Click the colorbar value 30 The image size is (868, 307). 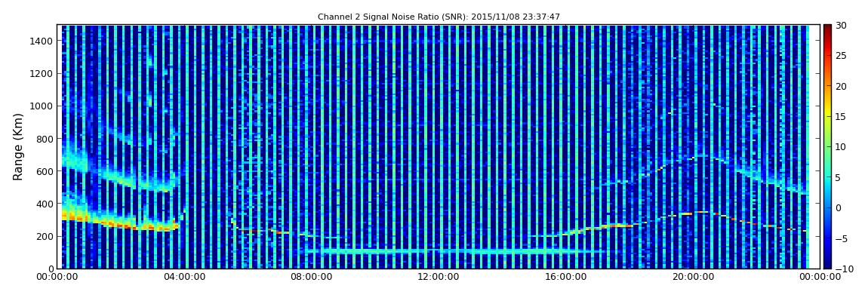click(842, 26)
